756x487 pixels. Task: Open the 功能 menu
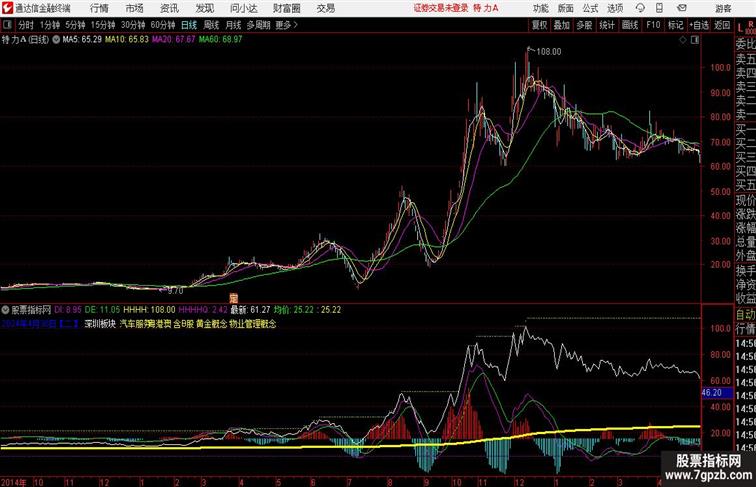[x=540, y=8]
